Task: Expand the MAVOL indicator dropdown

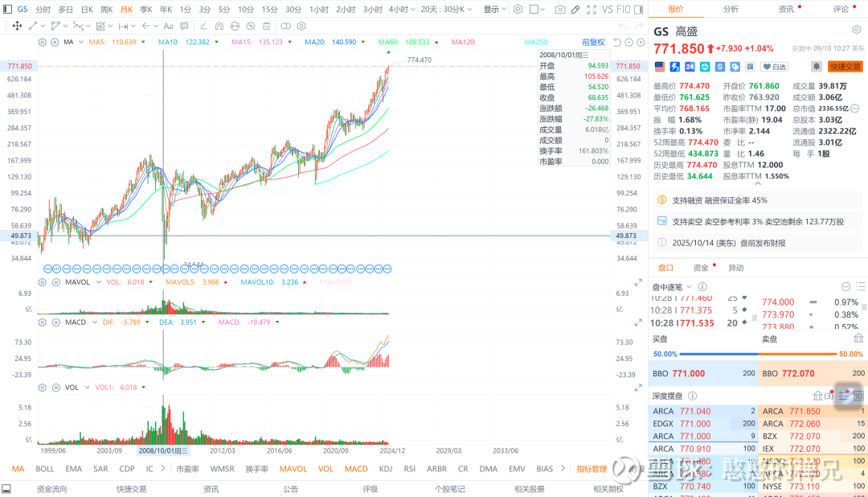Action: 98,282
